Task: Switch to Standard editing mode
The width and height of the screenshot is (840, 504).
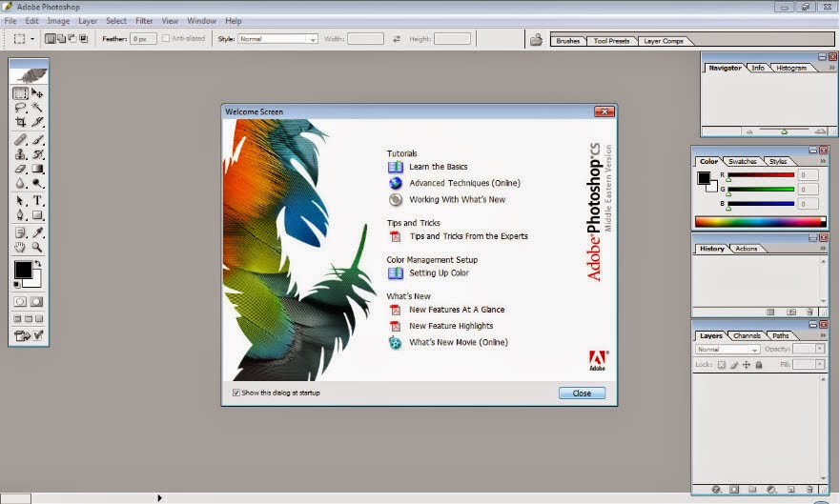Action: [20, 302]
